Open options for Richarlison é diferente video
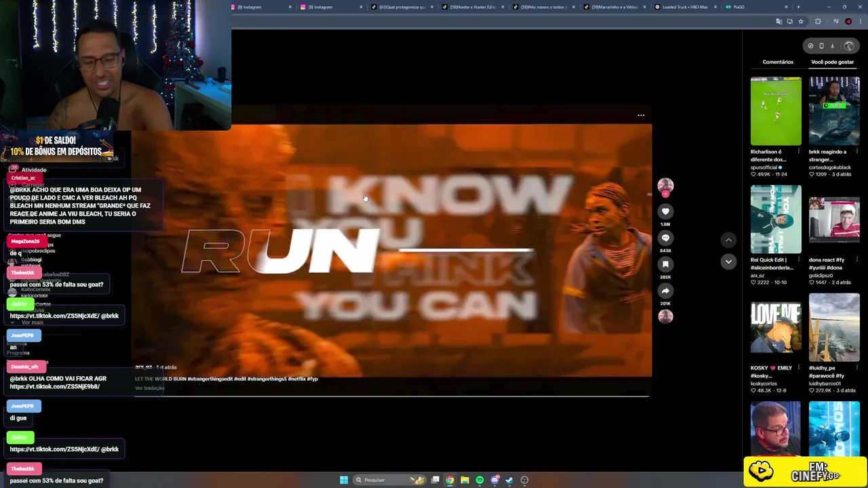The image size is (868, 488). tap(798, 152)
